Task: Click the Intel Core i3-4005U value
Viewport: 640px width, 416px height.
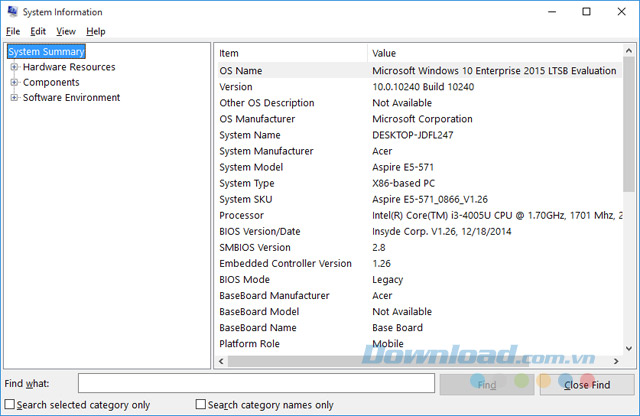Action: point(497,215)
